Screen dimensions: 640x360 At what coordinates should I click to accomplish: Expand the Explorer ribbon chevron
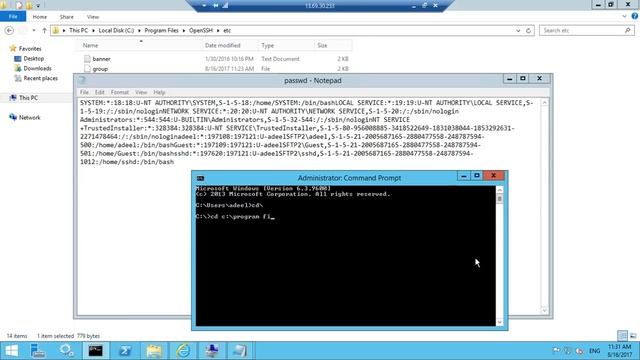click(624, 17)
